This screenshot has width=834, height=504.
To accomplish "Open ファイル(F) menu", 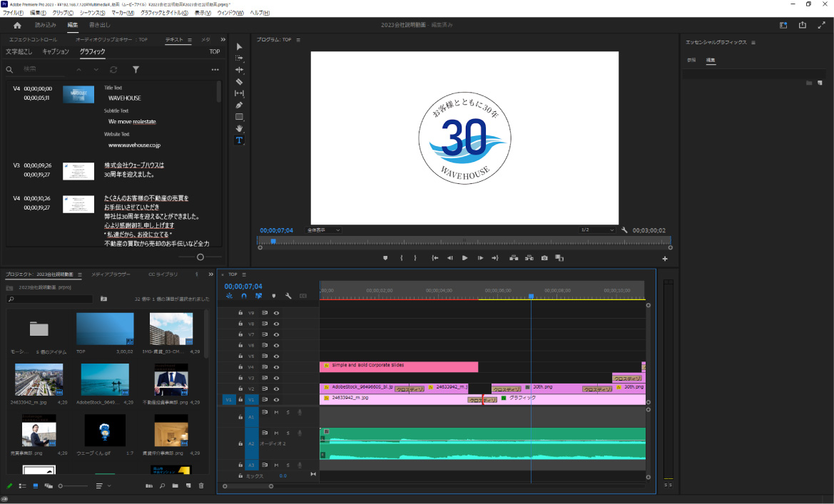I will point(14,13).
